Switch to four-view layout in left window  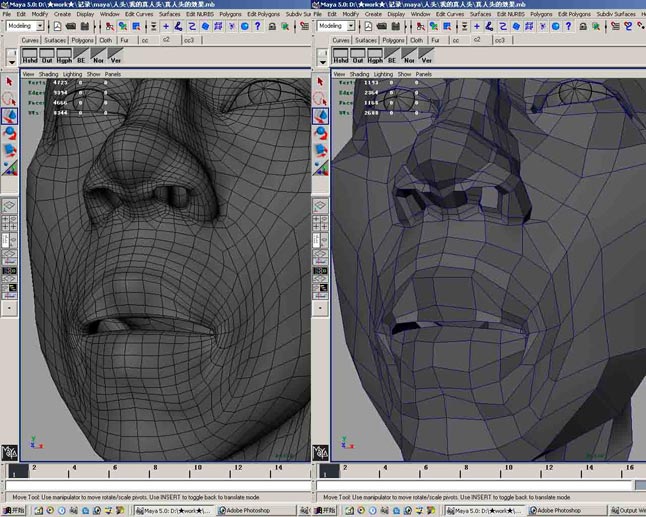pyautogui.click(x=9, y=222)
